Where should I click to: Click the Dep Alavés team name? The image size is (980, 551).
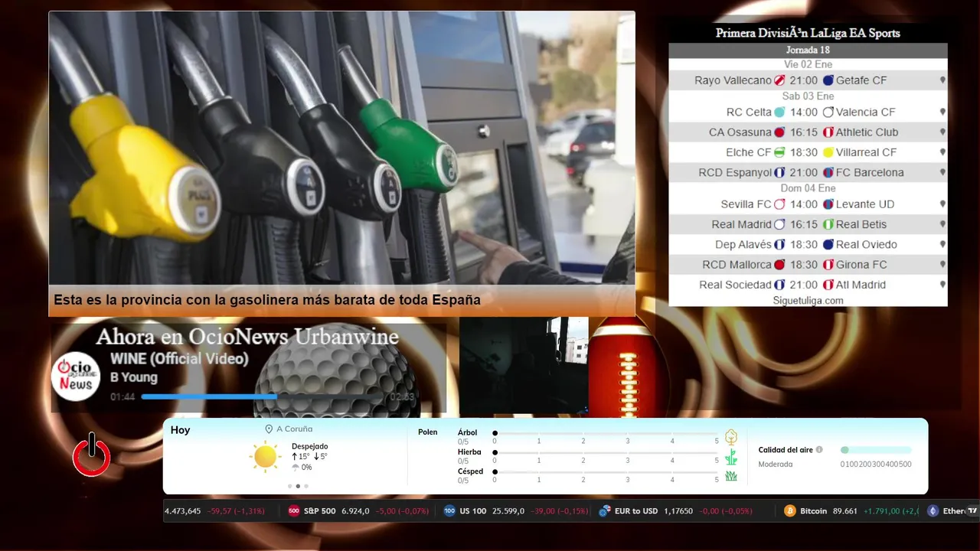pyautogui.click(x=743, y=244)
